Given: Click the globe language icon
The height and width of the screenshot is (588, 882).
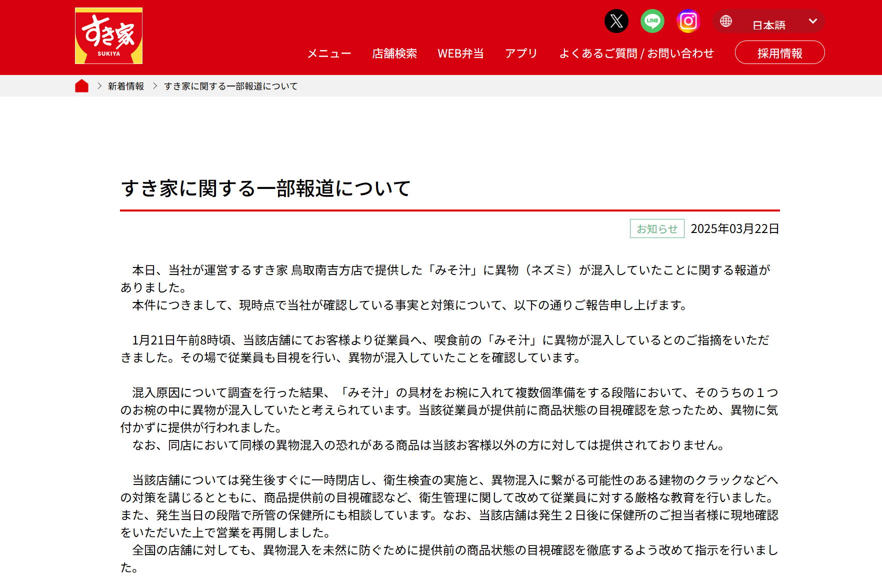Looking at the screenshot, I should [x=725, y=21].
